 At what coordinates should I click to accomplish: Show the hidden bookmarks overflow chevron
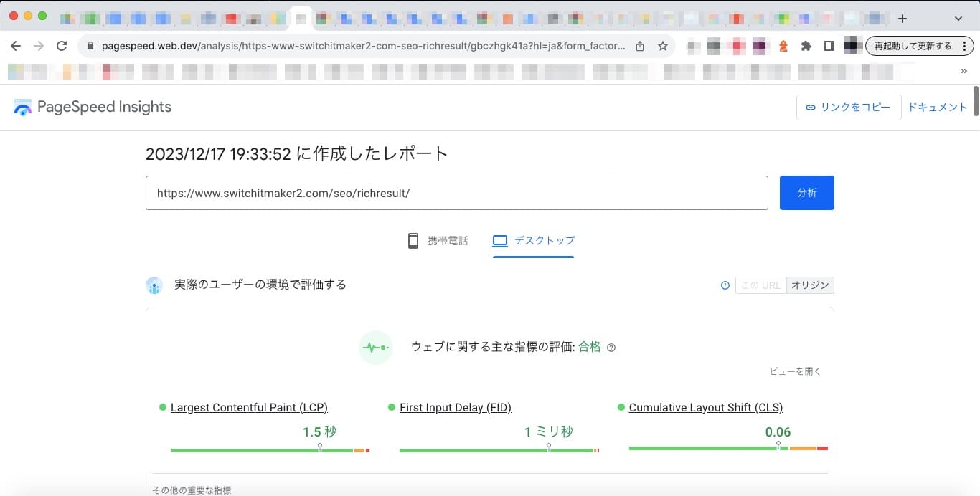click(x=963, y=71)
